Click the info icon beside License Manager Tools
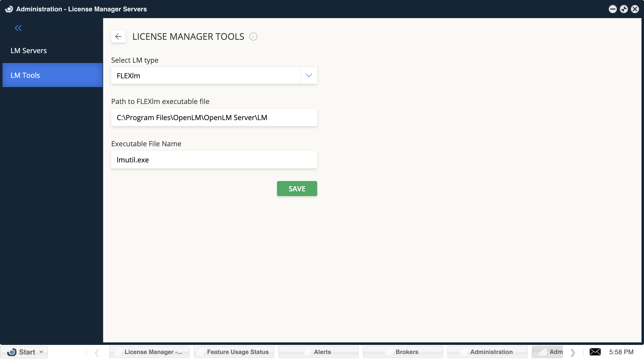 pyautogui.click(x=253, y=37)
